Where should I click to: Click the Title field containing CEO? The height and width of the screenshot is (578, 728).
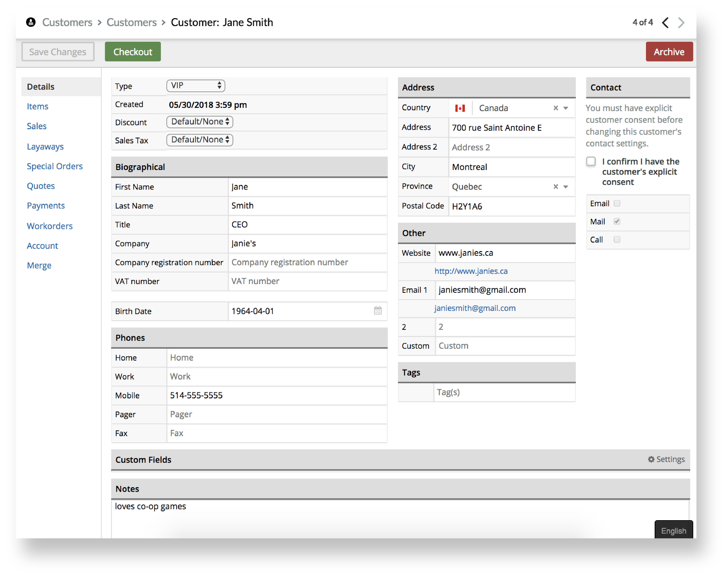coord(307,225)
